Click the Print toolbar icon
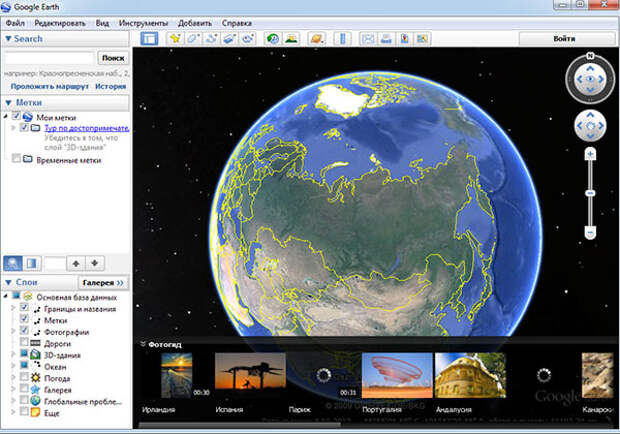 (386, 38)
